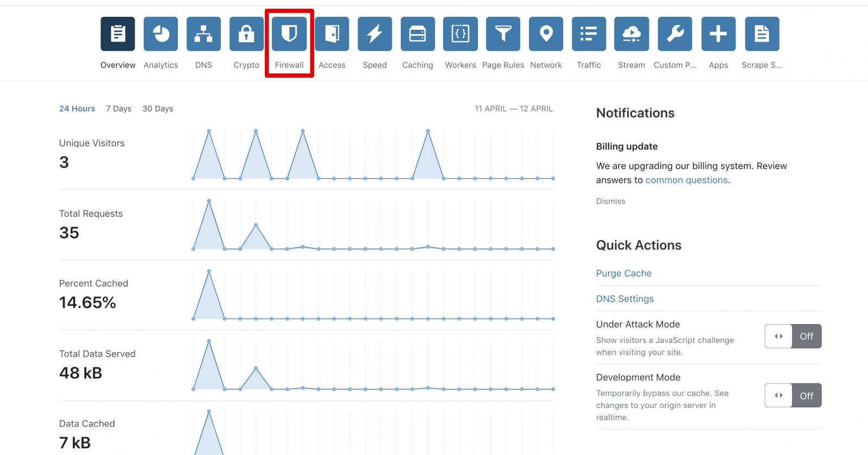Click the Caching label in the navigation
The height and width of the screenshot is (455, 868).
click(x=418, y=65)
